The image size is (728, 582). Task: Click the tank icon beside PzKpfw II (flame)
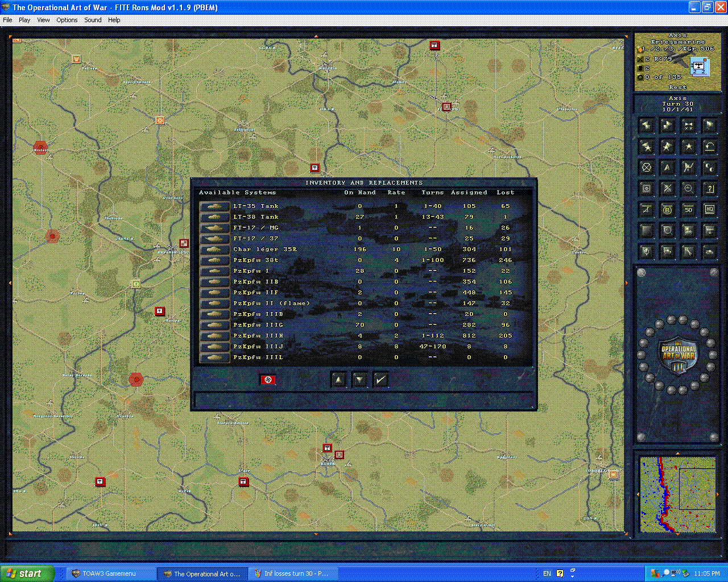(x=214, y=304)
